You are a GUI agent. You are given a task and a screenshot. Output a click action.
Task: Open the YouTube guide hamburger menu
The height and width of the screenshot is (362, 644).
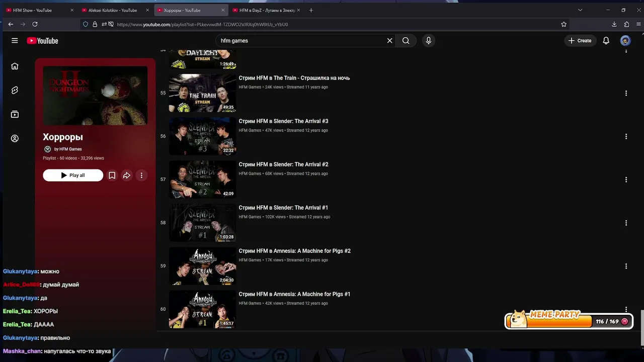click(15, 41)
